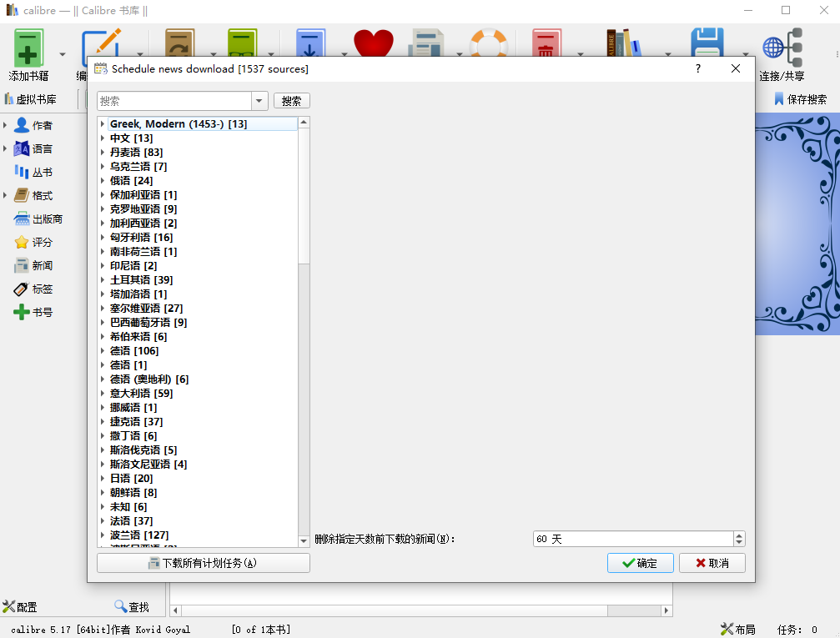Confirm with the 确定 OK button

(640, 563)
